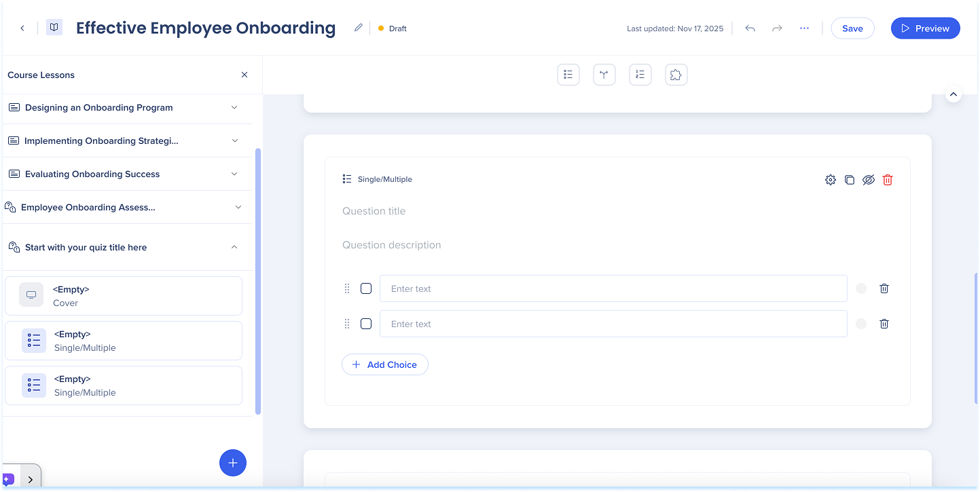Open the three-dots more options menu
This screenshot has width=980, height=492.
pos(804,29)
